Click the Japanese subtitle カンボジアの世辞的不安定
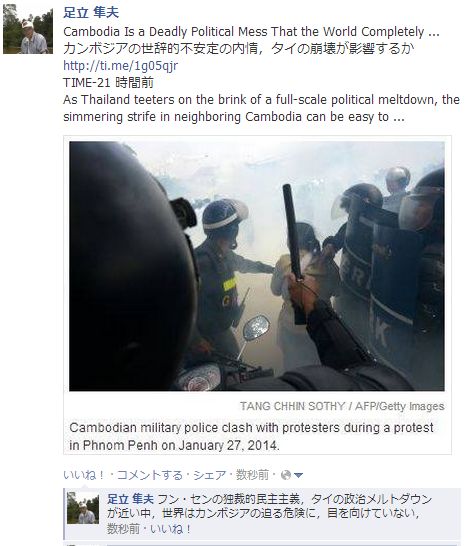The image size is (468, 546). (239, 49)
